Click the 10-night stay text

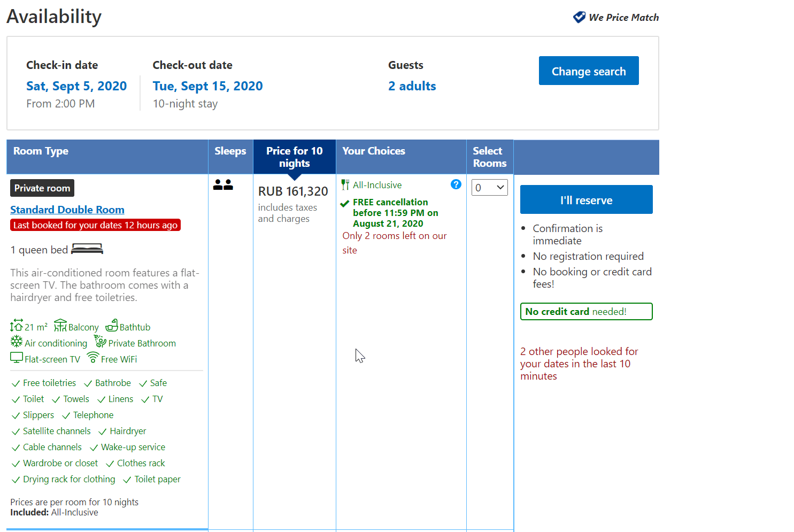pyautogui.click(x=185, y=104)
